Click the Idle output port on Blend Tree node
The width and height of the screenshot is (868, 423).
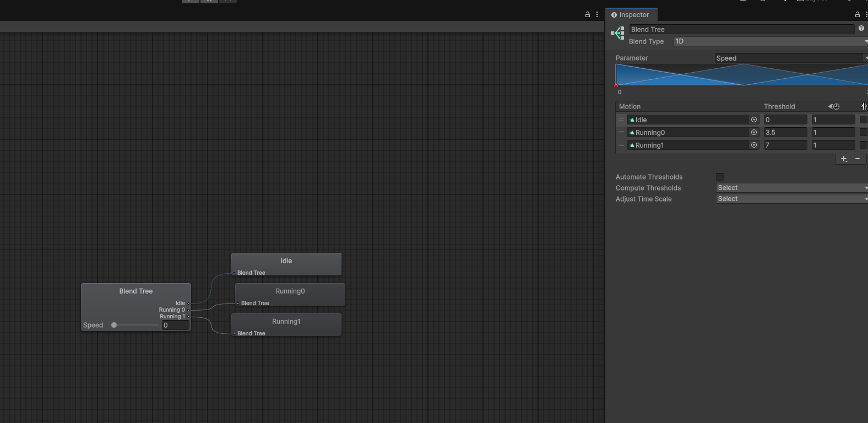(x=188, y=303)
